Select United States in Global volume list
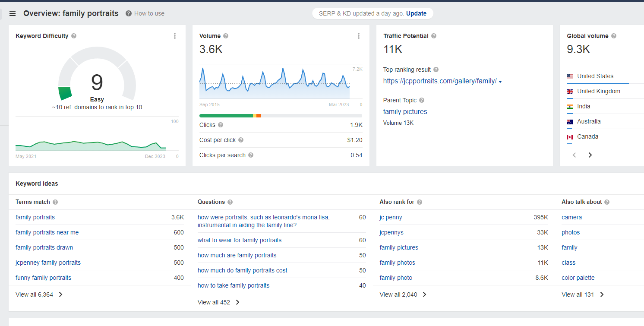 click(595, 76)
